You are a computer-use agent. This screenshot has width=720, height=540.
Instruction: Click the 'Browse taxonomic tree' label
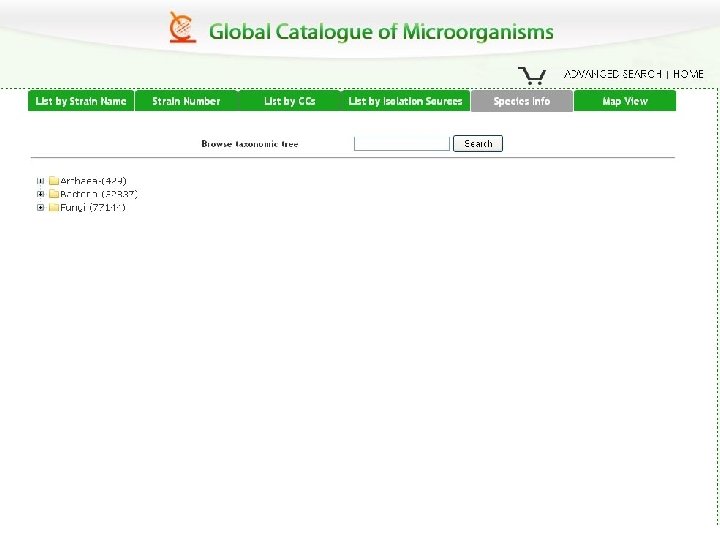250,144
